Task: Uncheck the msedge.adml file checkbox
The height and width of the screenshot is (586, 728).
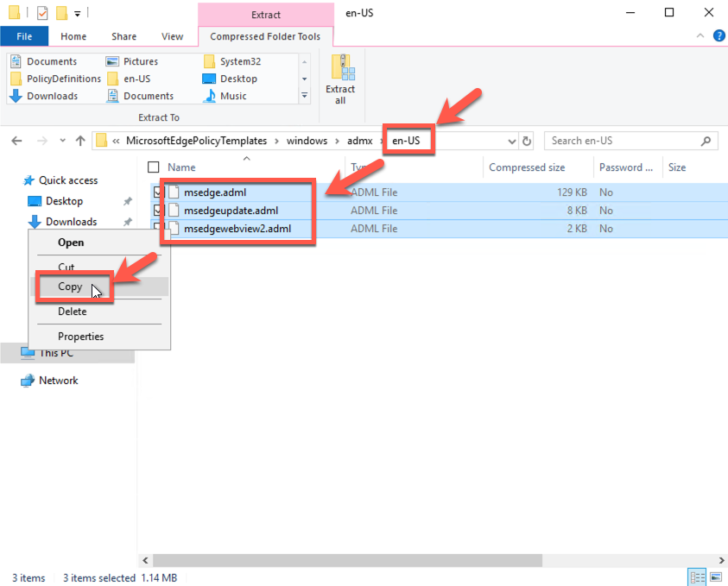Action: (156, 192)
